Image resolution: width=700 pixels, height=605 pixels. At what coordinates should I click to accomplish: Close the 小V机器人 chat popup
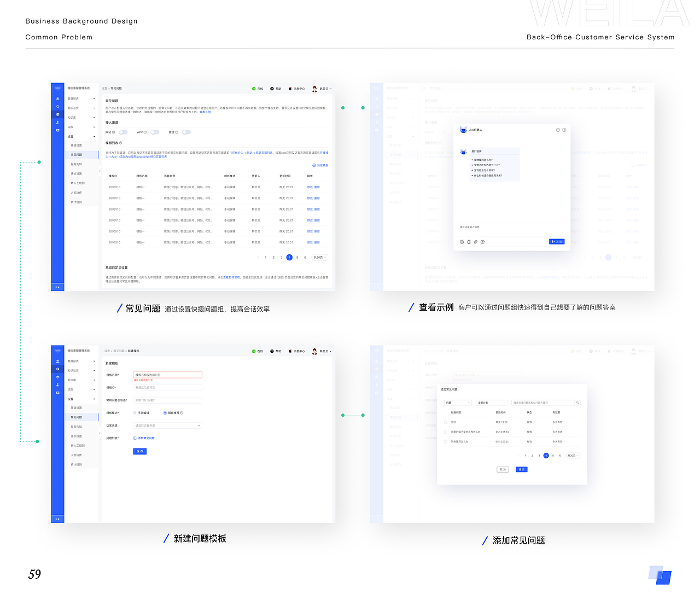[564, 130]
